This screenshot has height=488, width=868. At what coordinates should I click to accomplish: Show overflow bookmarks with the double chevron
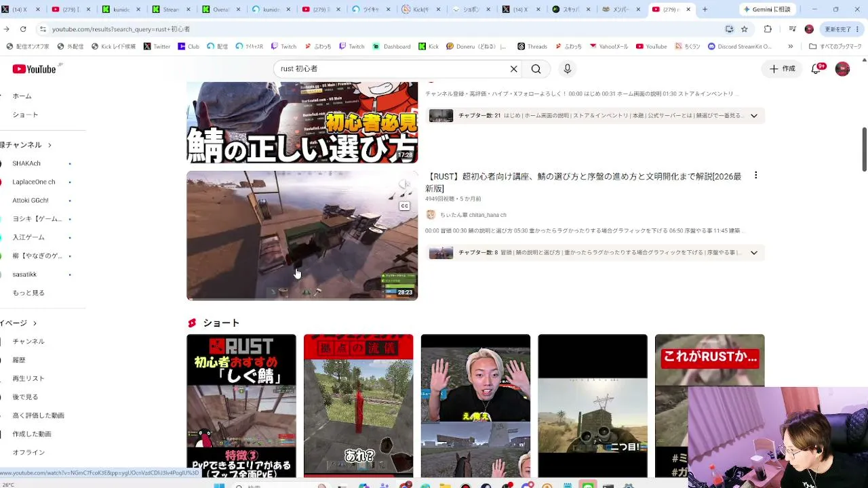click(790, 47)
